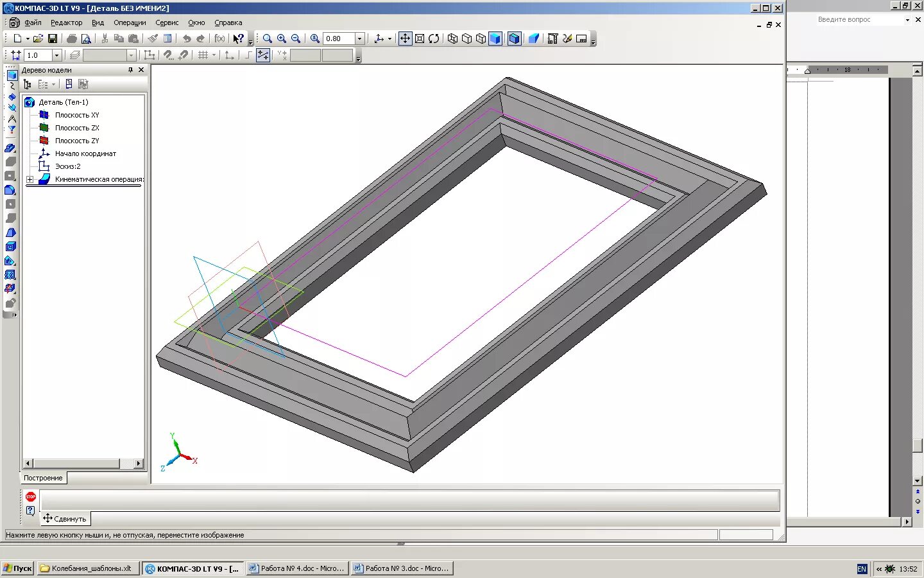Open the grid options dropdown arrow
Image resolution: width=924 pixels, height=578 pixels.
point(214,55)
